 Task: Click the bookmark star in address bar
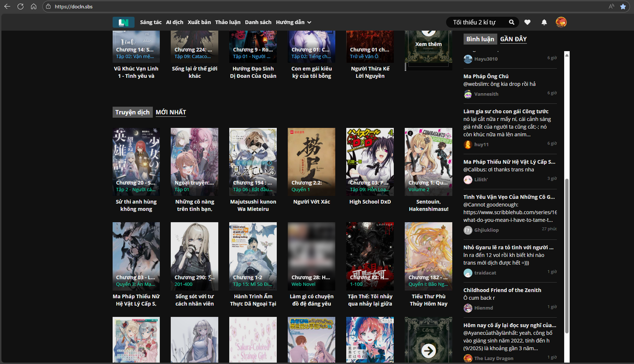(x=623, y=6)
